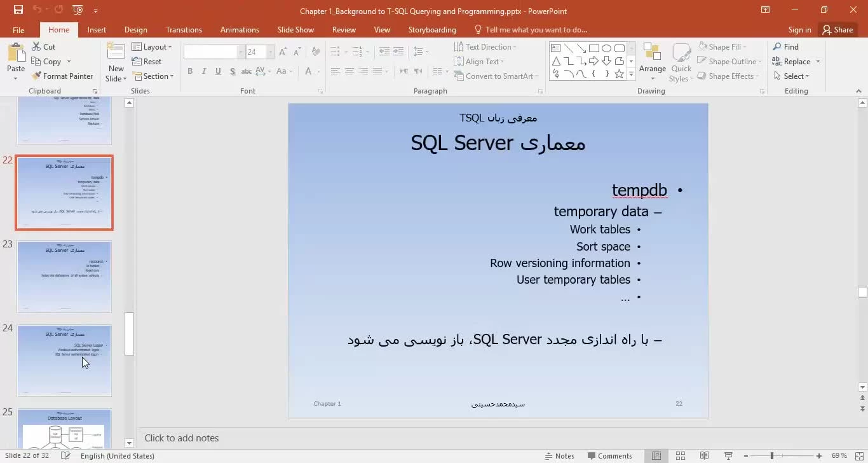Select the five-point star shape
Viewport: 868px width, 463px height.
(x=620, y=74)
